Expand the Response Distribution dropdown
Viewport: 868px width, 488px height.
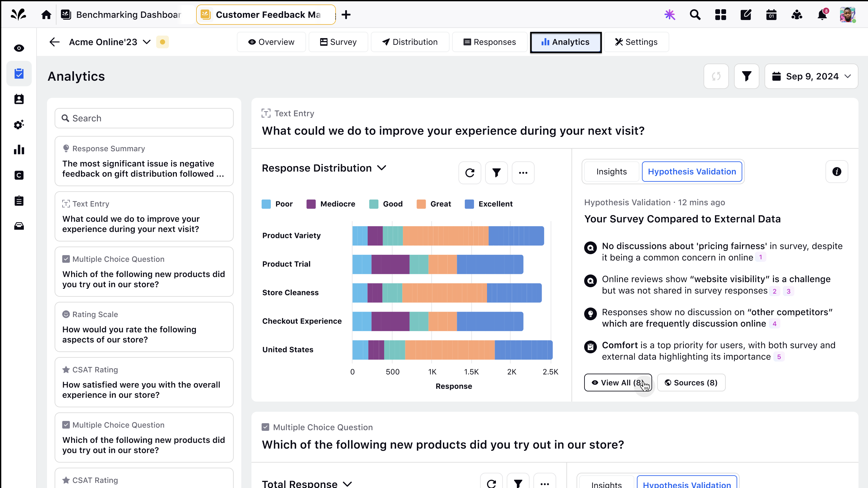(x=381, y=168)
